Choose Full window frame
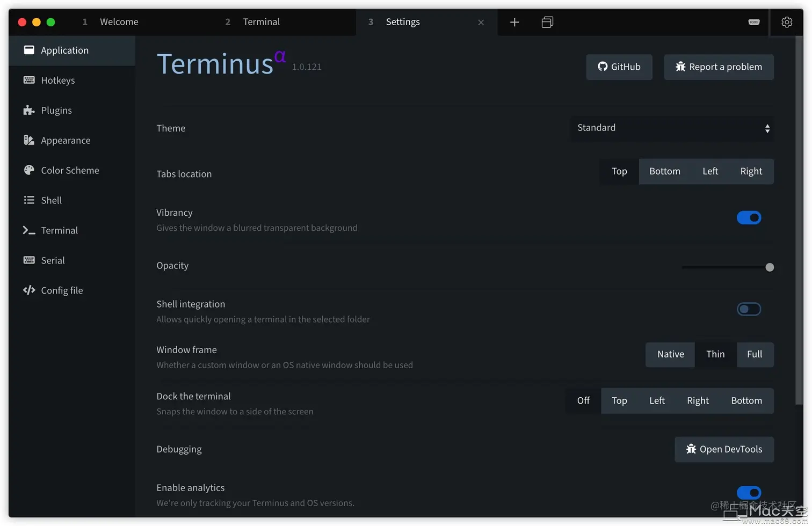Image resolution: width=812 pixels, height=526 pixels. click(x=755, y=354)
